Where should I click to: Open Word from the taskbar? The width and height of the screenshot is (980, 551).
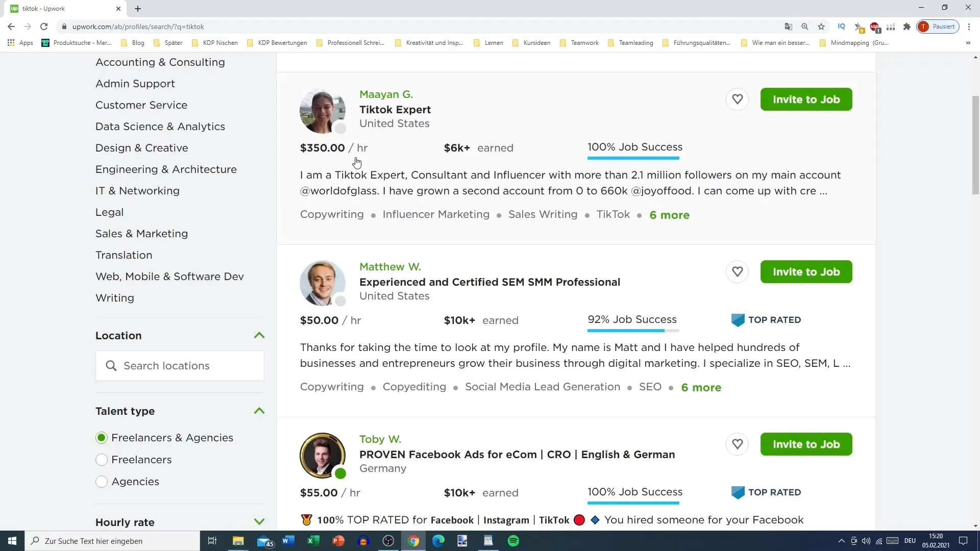click(288, 541)
